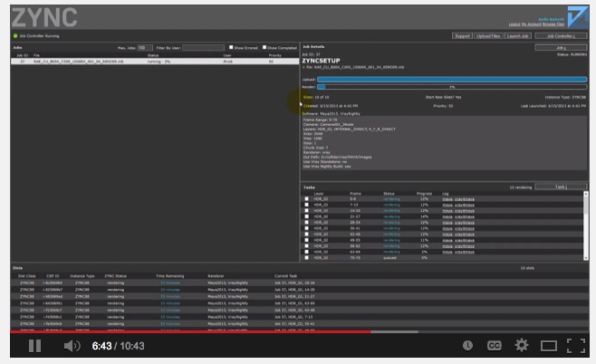Screen dimensions: 596x364
Task: Click the Upload Files button
Action: tap(488, 35)
